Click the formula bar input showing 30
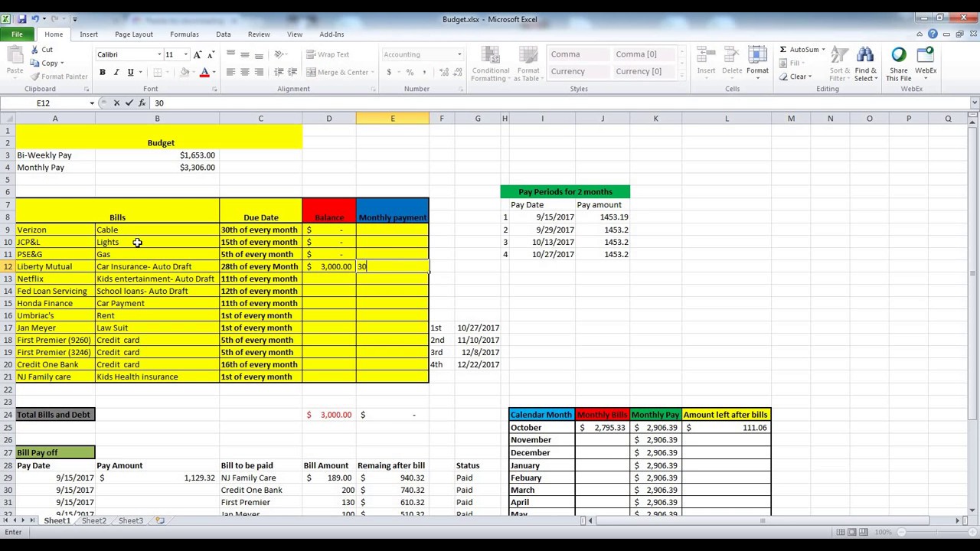This screenshot has width=980, height=551. (559, 103)
